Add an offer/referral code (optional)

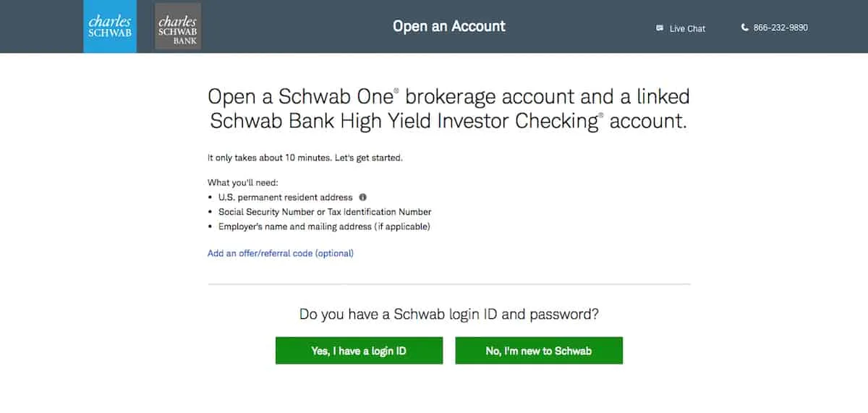pos(281,253)
